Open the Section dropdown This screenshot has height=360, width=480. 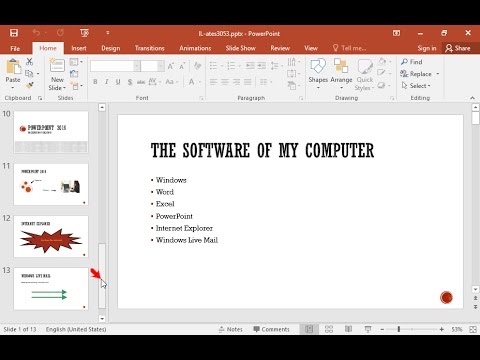click(x=77, y=86)
